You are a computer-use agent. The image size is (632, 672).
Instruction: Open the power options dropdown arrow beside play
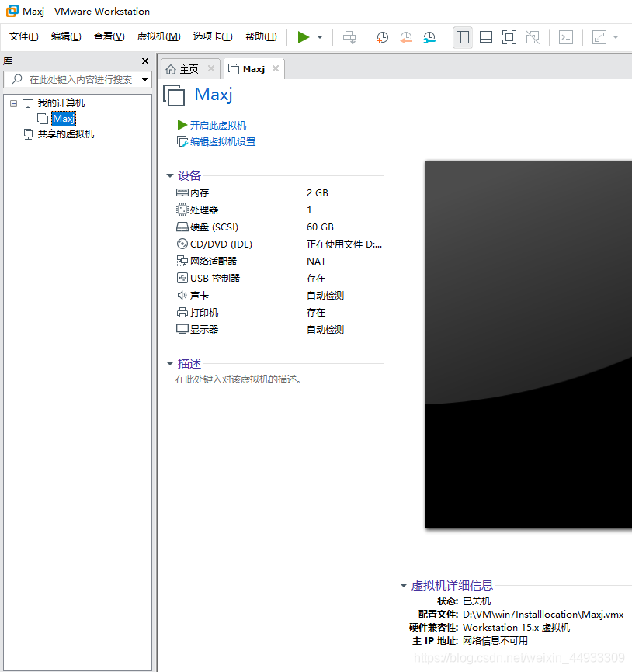(x=320, y=37)
